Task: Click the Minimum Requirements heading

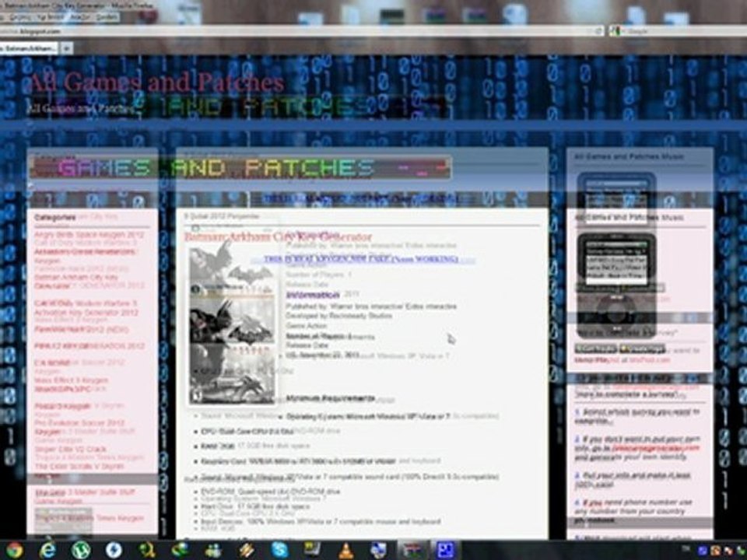Action: click(x=331, y=398)
